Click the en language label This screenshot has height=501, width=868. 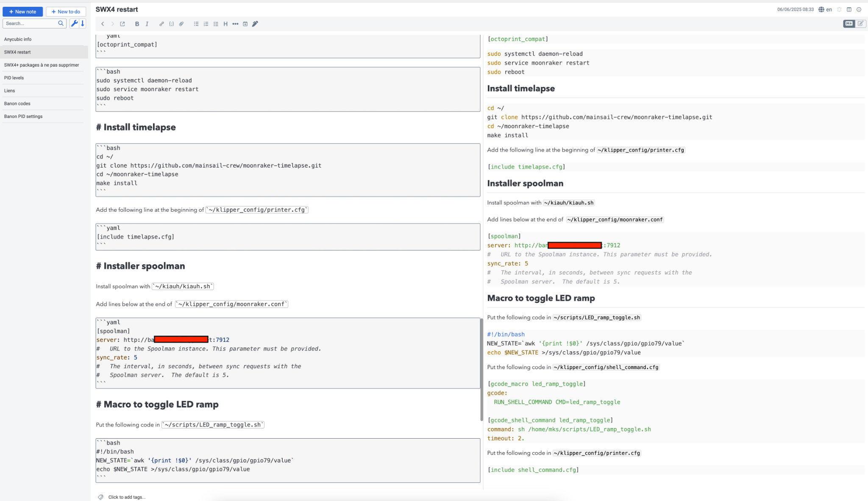tap(829, 9)
